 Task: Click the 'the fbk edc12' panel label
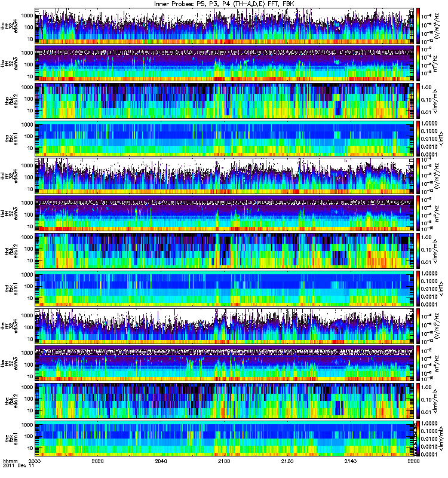tap(11, 401)
